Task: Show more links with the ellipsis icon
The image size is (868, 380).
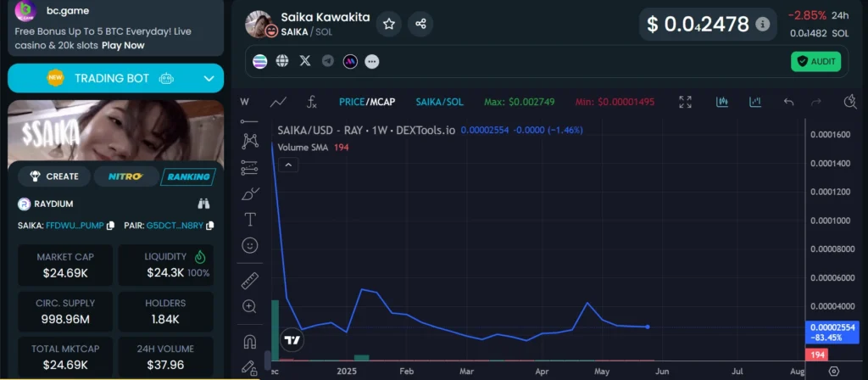Action: pos(372,61)
